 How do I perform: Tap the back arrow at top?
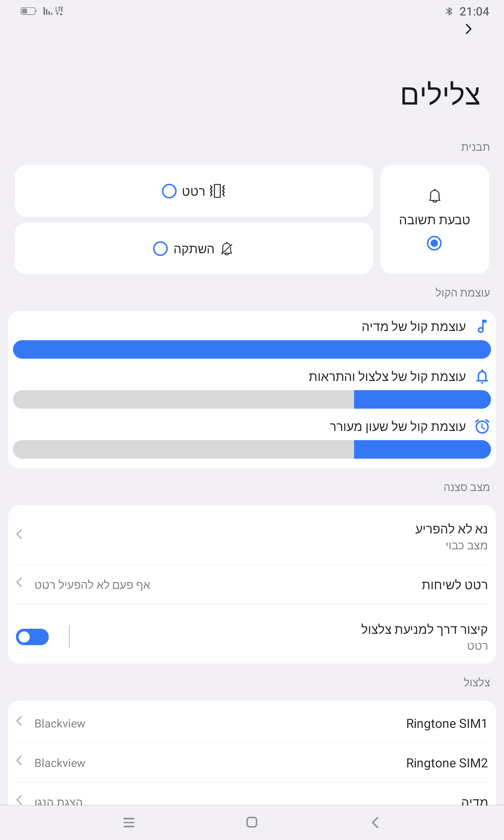pos(468,29)
